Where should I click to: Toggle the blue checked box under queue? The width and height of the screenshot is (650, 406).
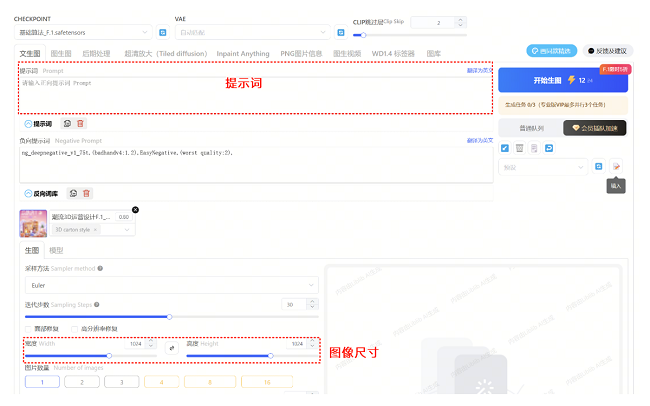pyautogui.click(x=504, y=148)
